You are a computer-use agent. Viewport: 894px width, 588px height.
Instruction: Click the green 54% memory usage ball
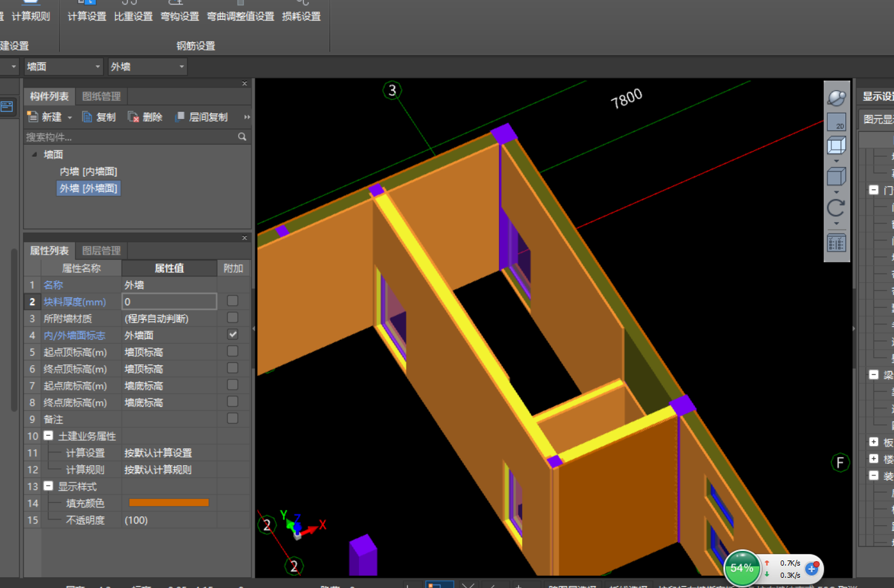tap(742, 568)
